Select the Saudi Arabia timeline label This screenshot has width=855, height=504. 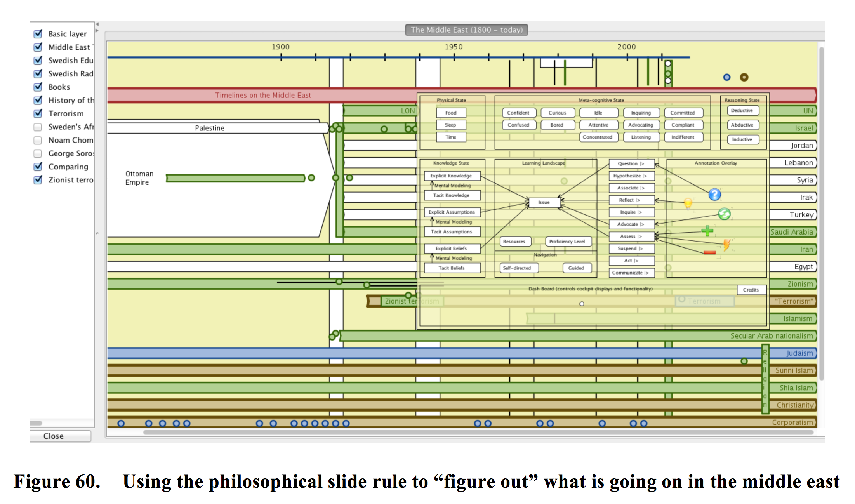pos(792,232)
